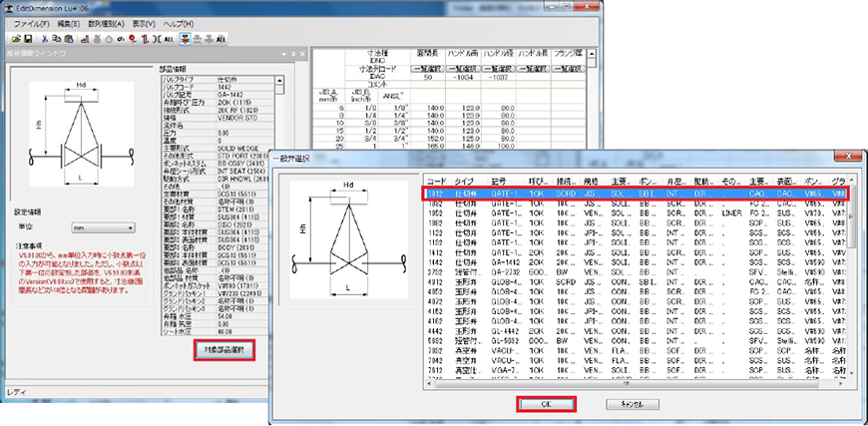868x426 pixels.
Task: Click the Paste clipboard toolbar icon
Action: [68, 39]
